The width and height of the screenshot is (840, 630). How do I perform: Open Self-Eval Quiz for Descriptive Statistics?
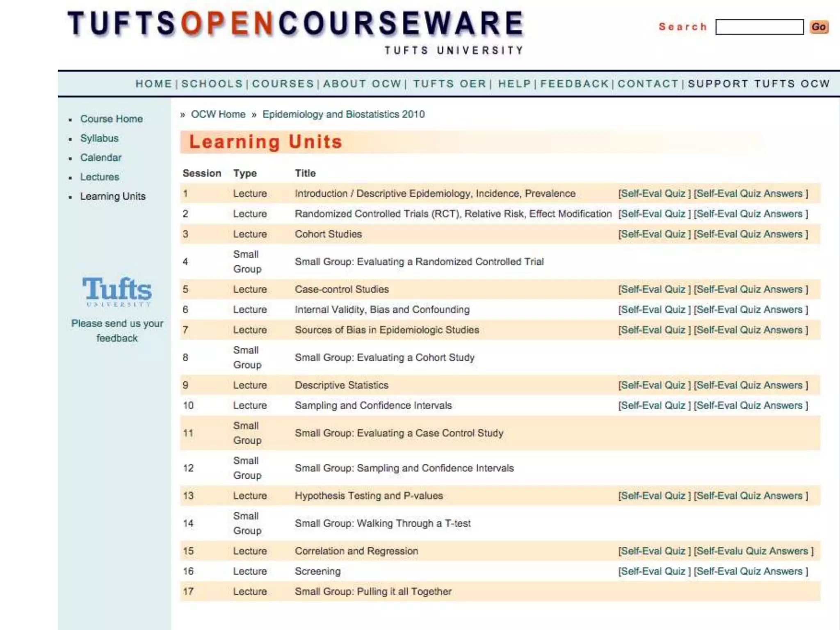click(654, 385)
